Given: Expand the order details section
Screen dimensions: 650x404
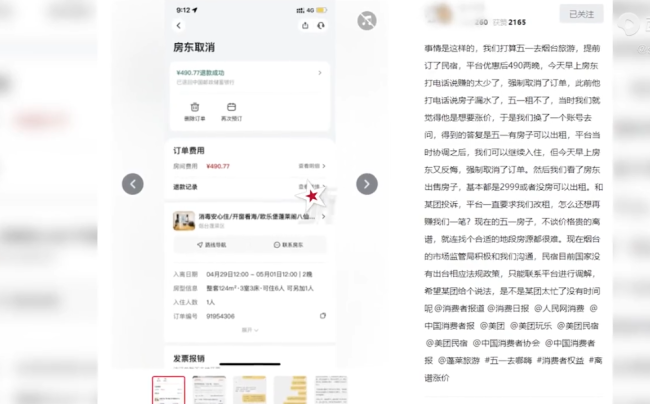Looking at the screenshot, I should click(250, 329).
